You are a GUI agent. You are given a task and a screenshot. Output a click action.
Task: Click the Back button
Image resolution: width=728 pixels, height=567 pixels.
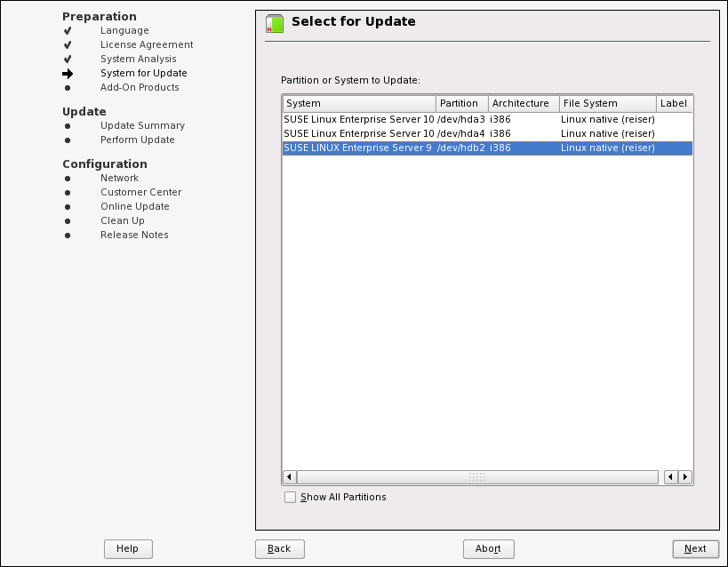coord(279,549)
